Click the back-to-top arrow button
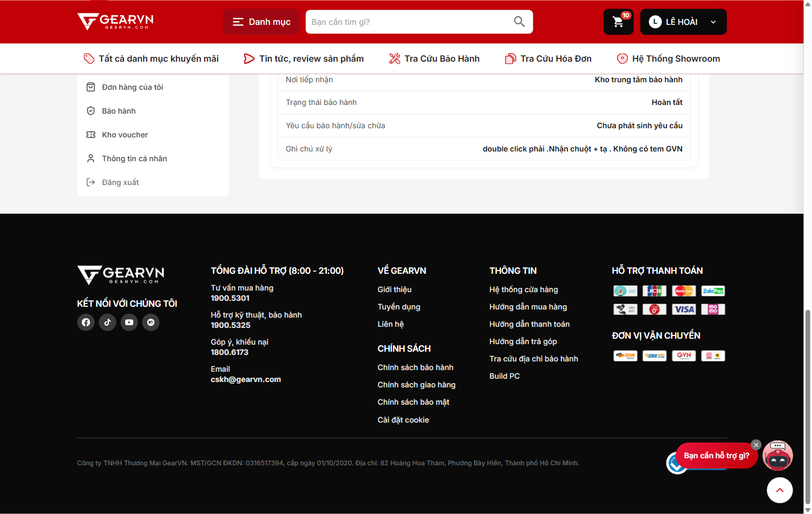 point(780,490)
